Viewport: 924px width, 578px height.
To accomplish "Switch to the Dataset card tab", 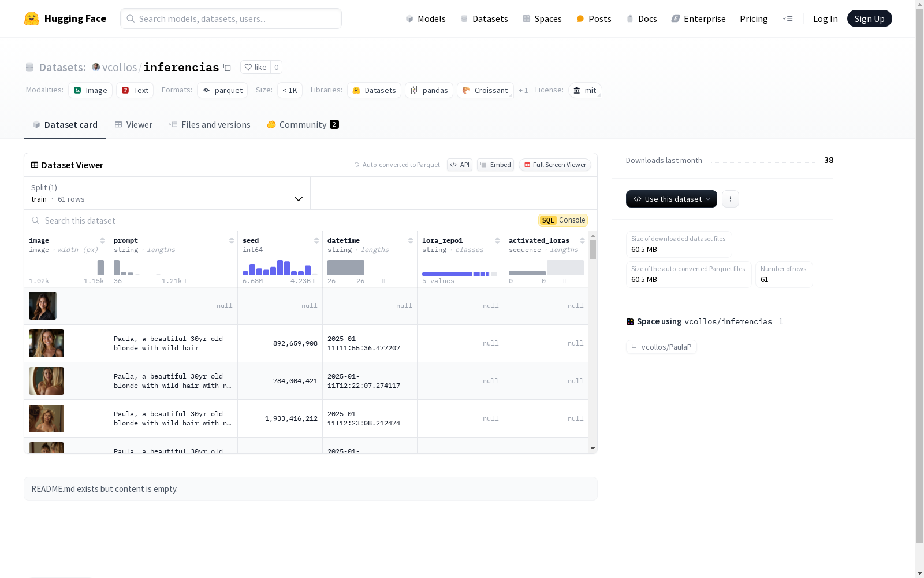I will [x=65, y=124].
